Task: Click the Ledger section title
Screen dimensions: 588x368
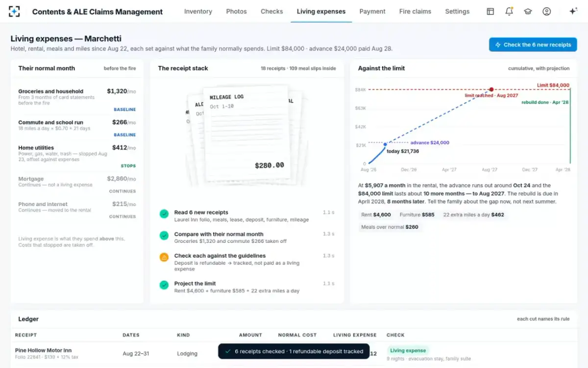Action: click(28, 319)
